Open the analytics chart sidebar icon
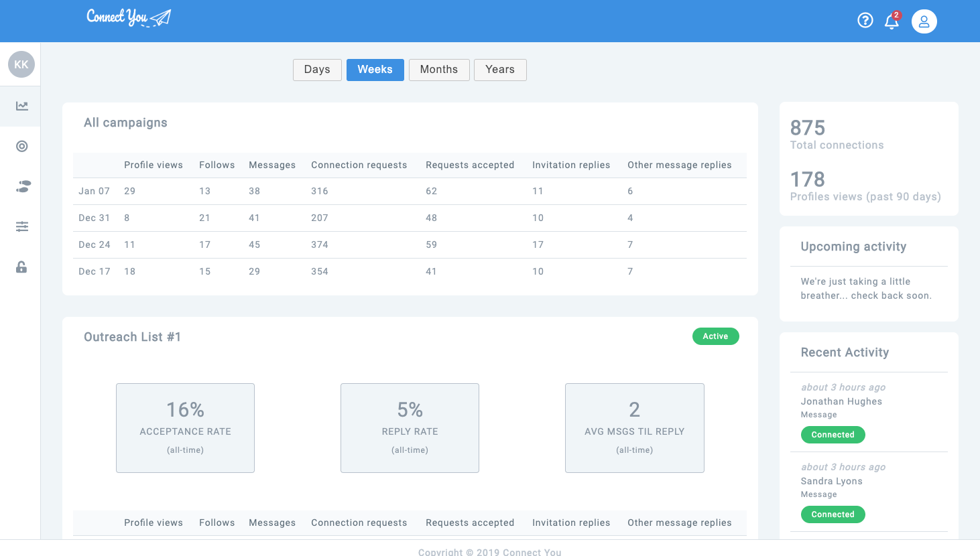The height and width of the screenshot is (556, 980). coord(22,106)
